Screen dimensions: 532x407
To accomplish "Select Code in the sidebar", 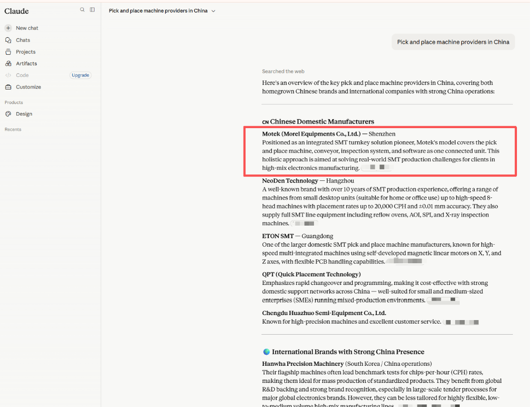I will [x=22, y=75].
